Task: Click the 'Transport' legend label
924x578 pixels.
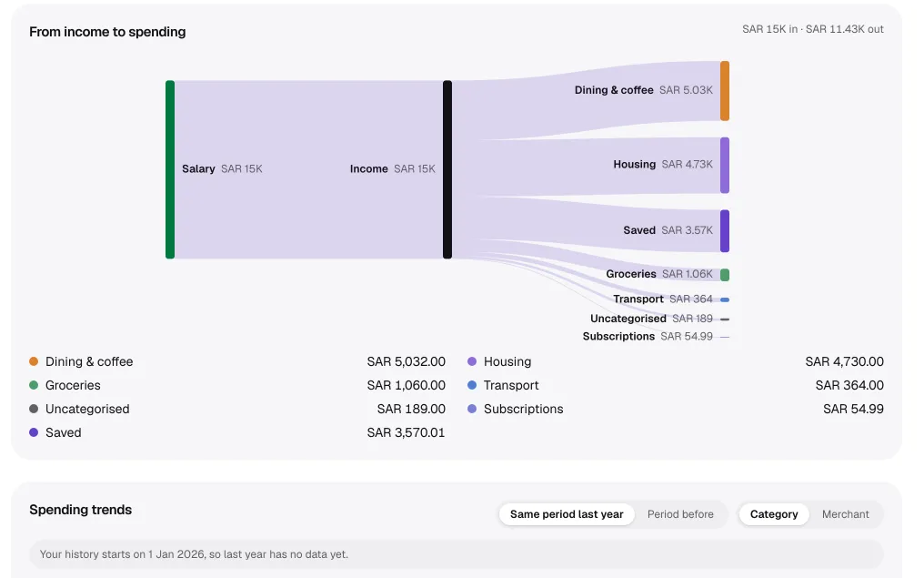Action: pyautogui.click(x=511, y=385)
